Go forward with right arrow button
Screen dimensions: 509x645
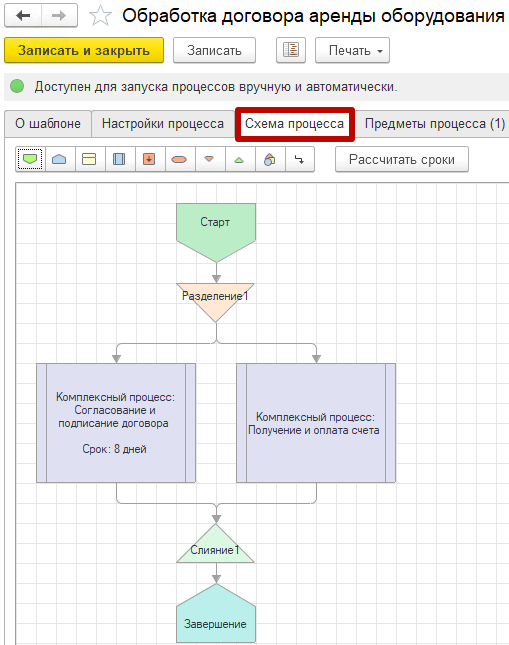tap(59, 16)
